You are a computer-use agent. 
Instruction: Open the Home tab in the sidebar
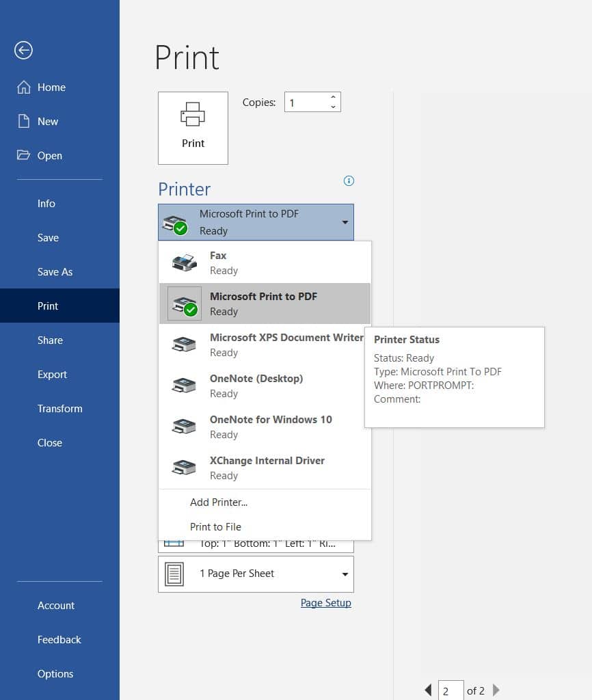click(60, 87)
